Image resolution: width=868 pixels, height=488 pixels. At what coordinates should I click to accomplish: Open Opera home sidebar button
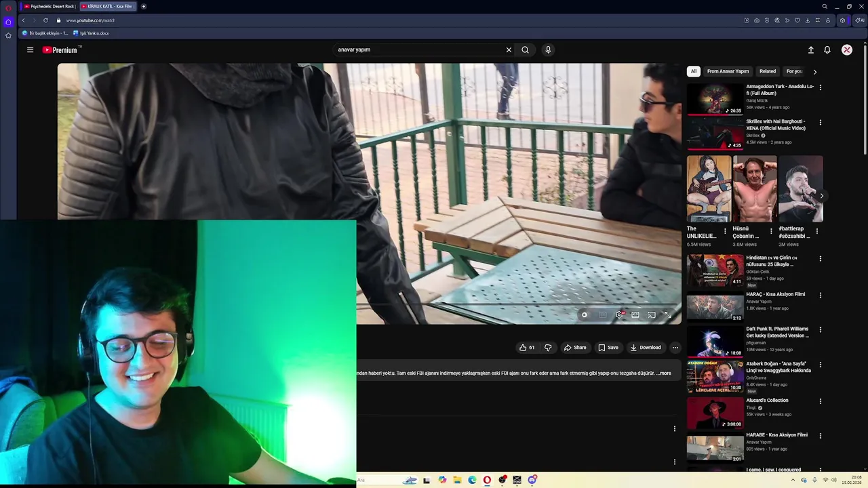point(8,22)
